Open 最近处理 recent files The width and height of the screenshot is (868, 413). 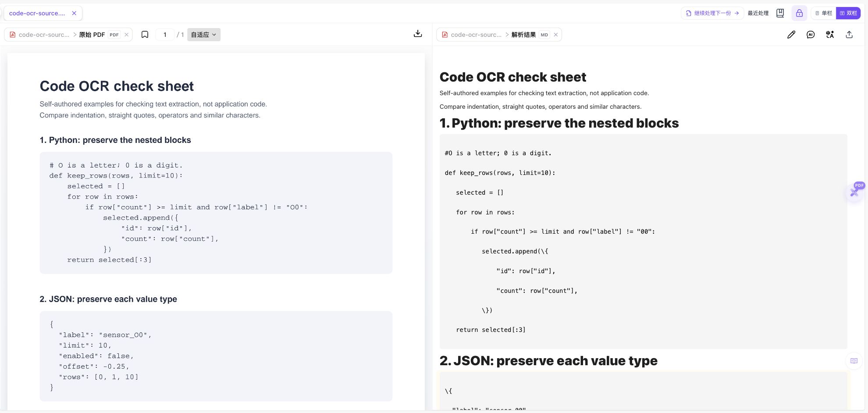[758, 13]
